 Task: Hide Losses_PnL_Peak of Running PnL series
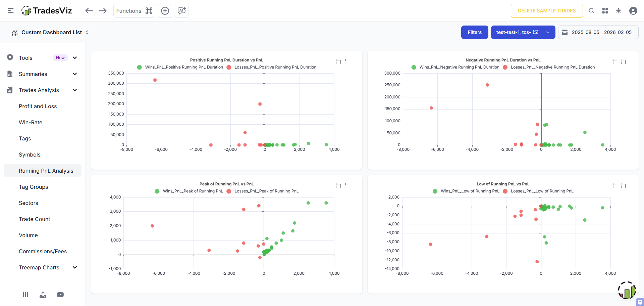click(262, 191)
